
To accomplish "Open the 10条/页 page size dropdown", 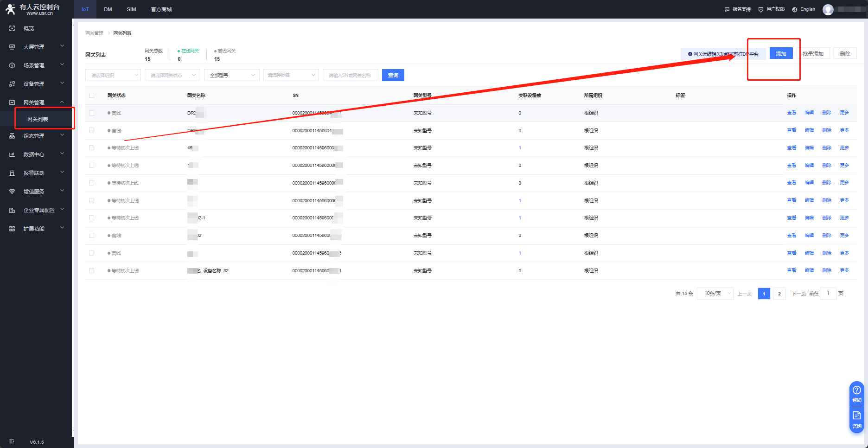I will coord(715,294).
